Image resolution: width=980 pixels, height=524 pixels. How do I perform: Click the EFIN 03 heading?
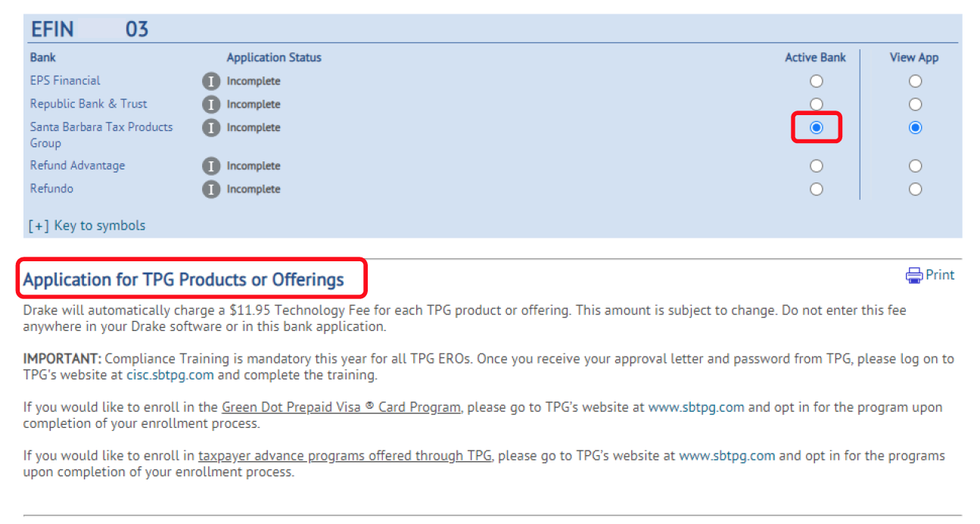(x=89, y=30)
